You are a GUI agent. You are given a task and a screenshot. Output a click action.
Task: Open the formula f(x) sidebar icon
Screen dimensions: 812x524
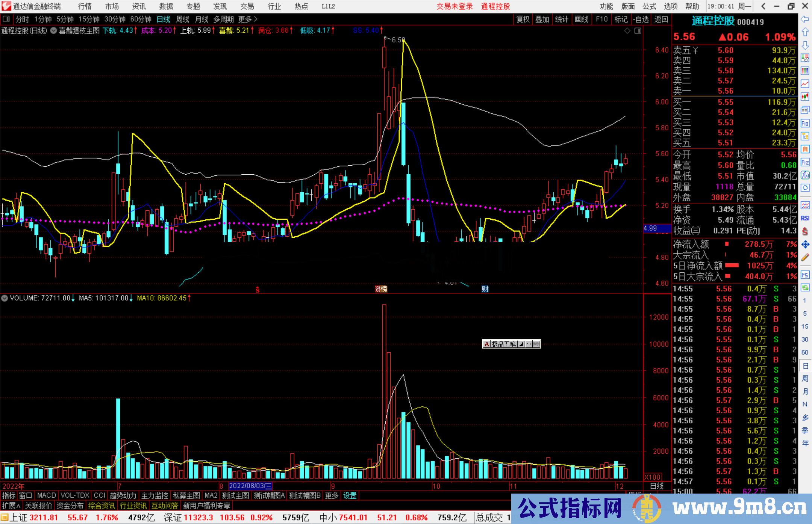(x=805, y=175)
